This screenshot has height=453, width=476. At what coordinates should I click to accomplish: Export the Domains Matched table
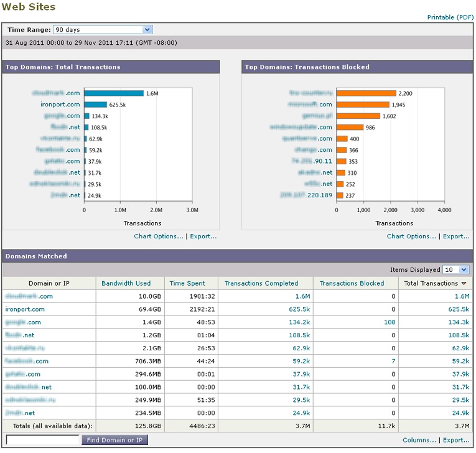pos(456,440)
